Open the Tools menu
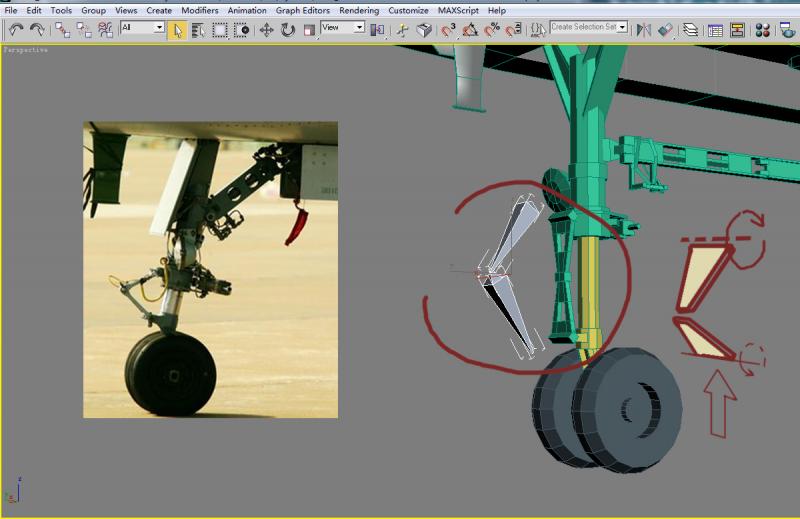This screenshot has height=519, width=800. tap(61, 10)
